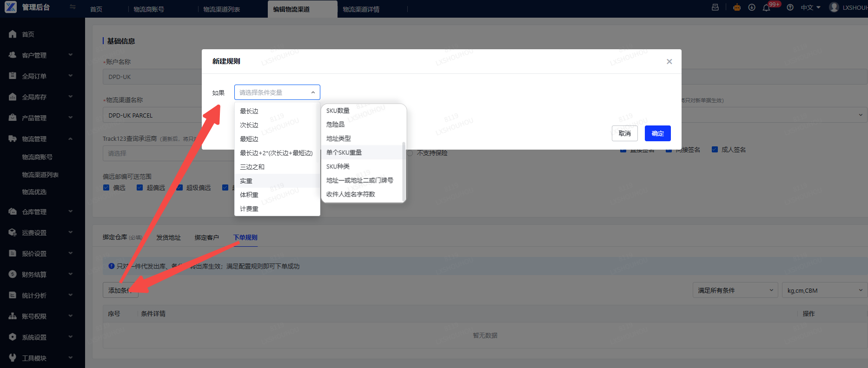Open the inbox tray icon in header
This screenshot has width=868, height=368.
coord(715,7)
